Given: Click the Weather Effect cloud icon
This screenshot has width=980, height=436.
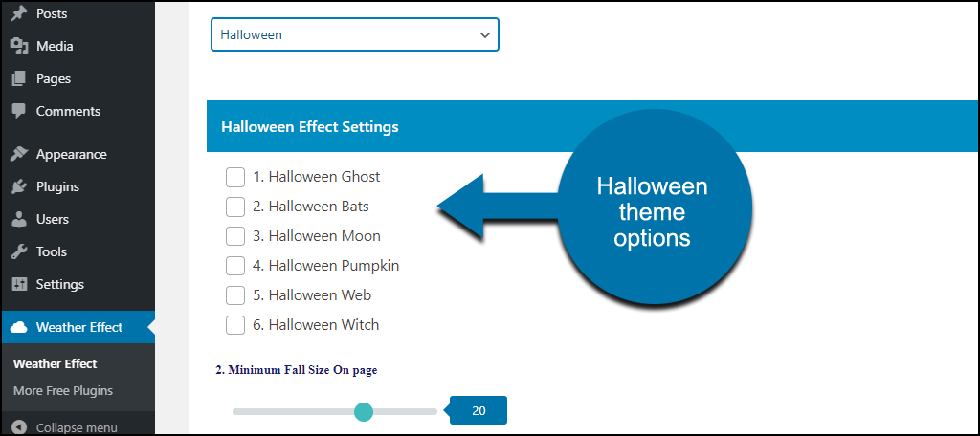Looking at the screenshot, I should (20, 327).
